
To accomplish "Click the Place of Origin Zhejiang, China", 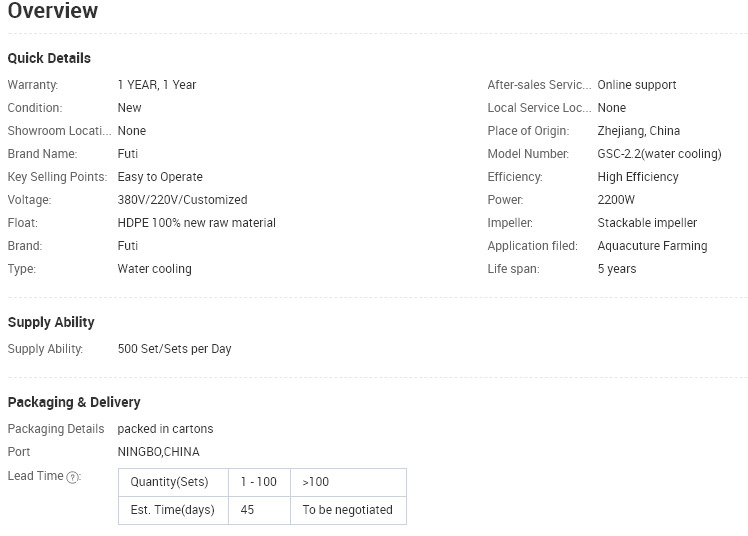I will (x=639, y=131).
